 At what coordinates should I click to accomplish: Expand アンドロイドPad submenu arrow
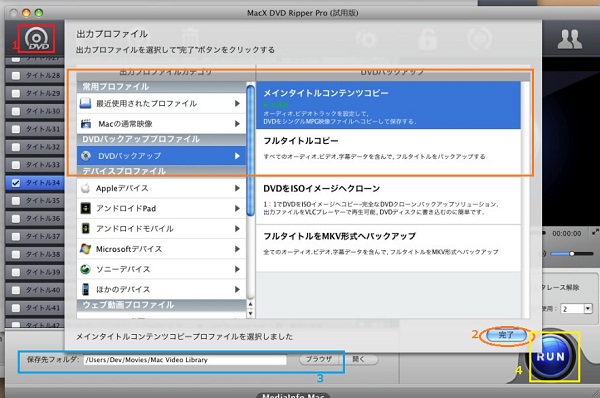coord(237,208)
